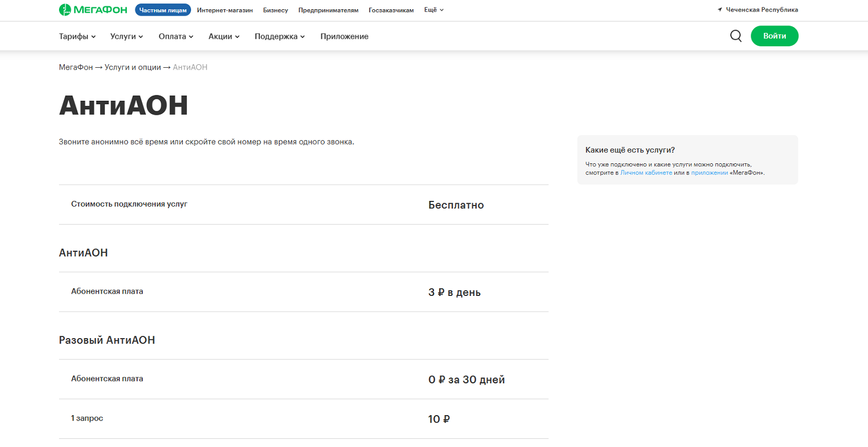
Task: Click the Звоните анонимно description text
Action: tap(207, 141)
